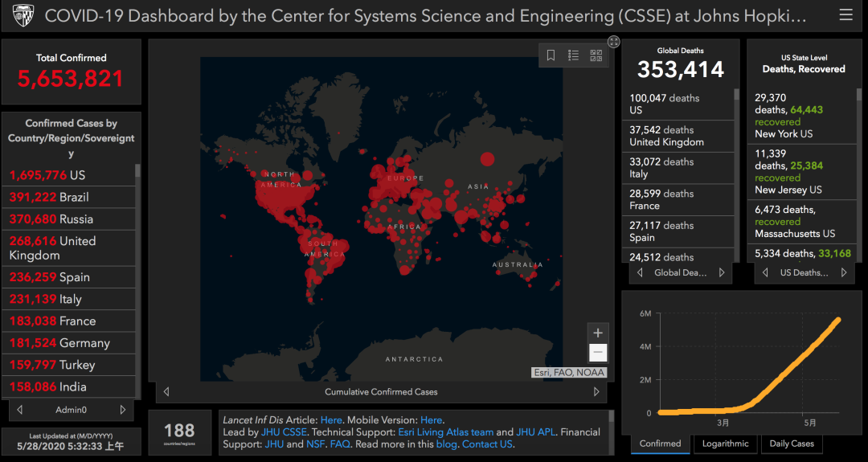Go to next Admin0 list page
The height and width of the screenshot is (462, 868).
point(123,410)
